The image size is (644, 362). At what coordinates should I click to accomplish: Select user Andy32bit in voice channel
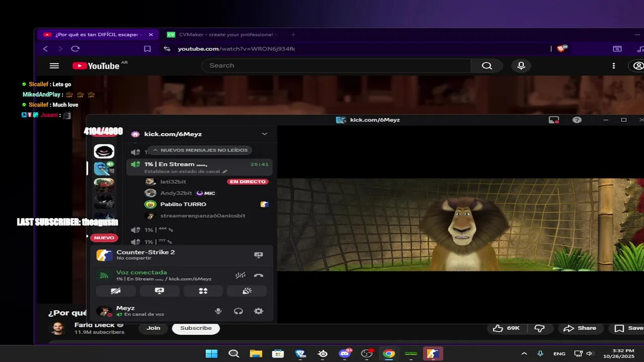[176, 193]
